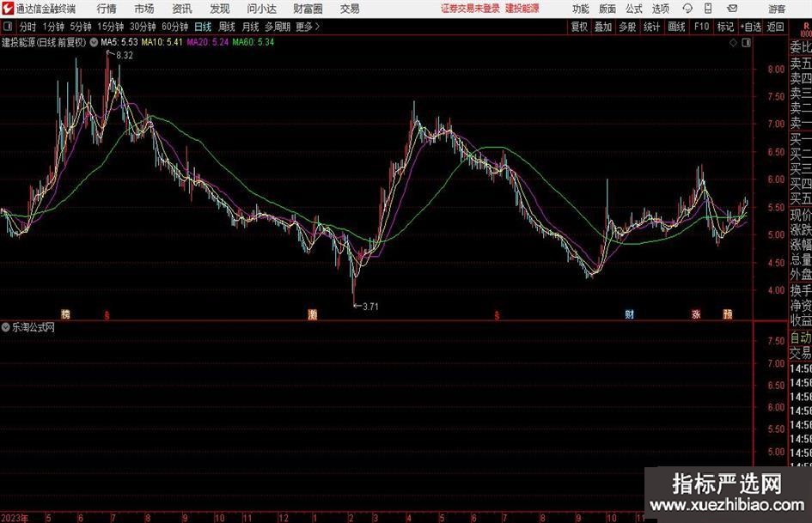Image resolution: width=812 pixels, height=523 pixels.
Task: Click the blue '财' finance event marker
Action: coord(630,314)
